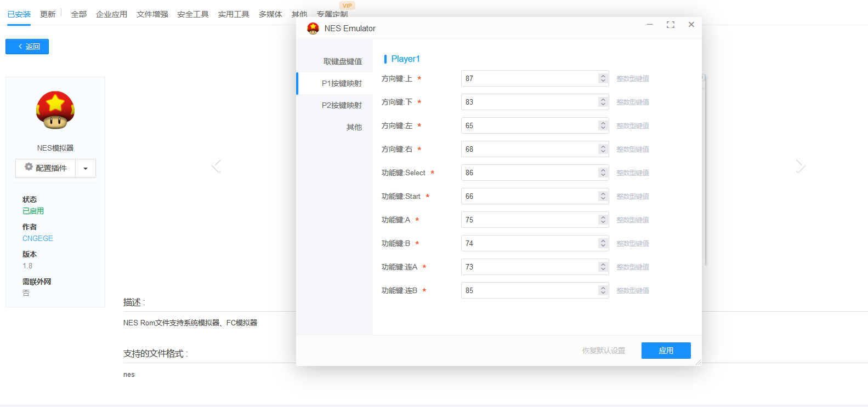This screenshot has width=868, height=407.
Task: Click 应用 apply button
Action: pos(666,351)
